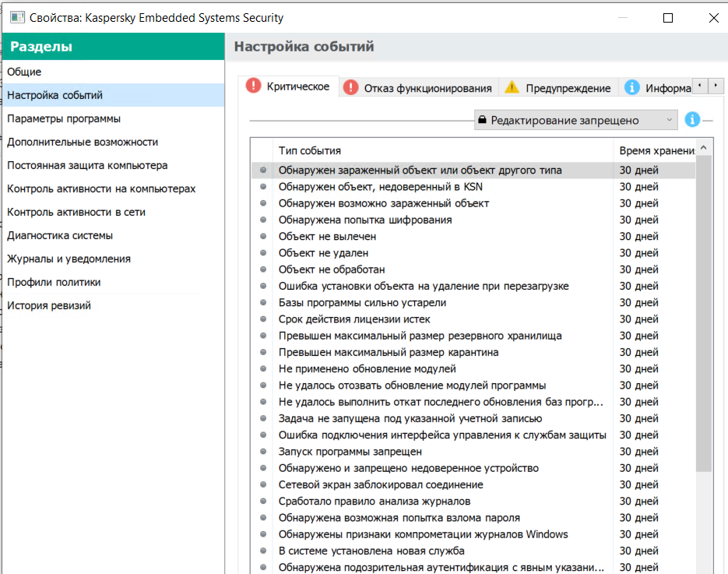Select the 'Срок действия лицензии истек' event
This screenshot has height=574, width=728.
pos(354,319)
